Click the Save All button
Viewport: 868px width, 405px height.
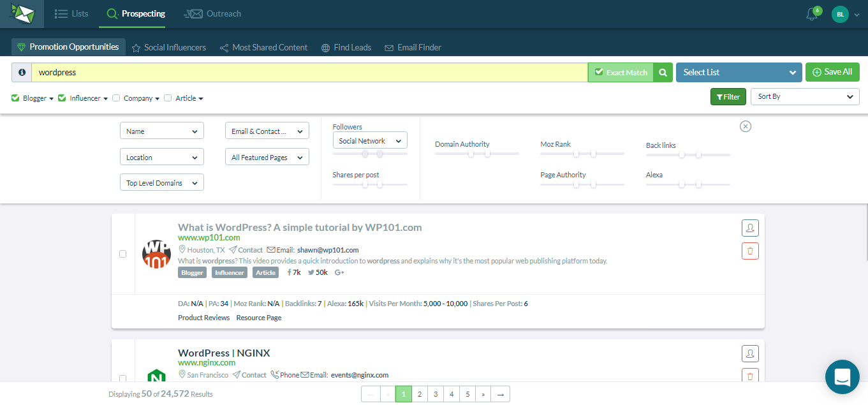pyautogui.click(x=832, y=72)
